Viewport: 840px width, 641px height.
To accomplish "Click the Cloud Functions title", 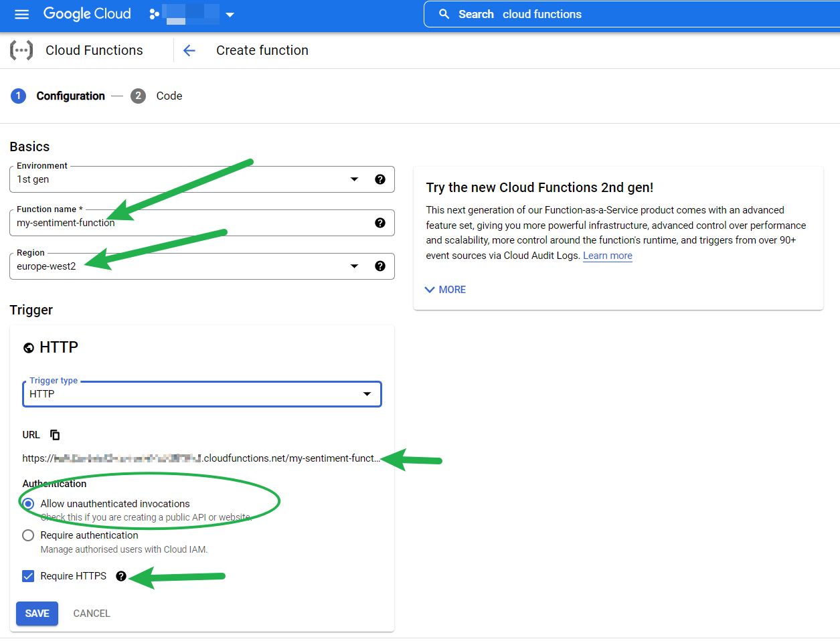I will 94,50.
